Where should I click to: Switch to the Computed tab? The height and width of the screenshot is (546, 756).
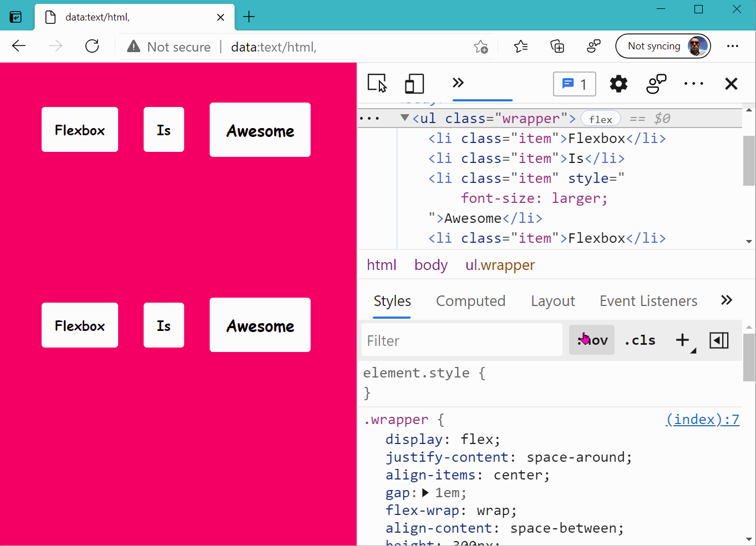pyautogui.click(x=470, y=301)
